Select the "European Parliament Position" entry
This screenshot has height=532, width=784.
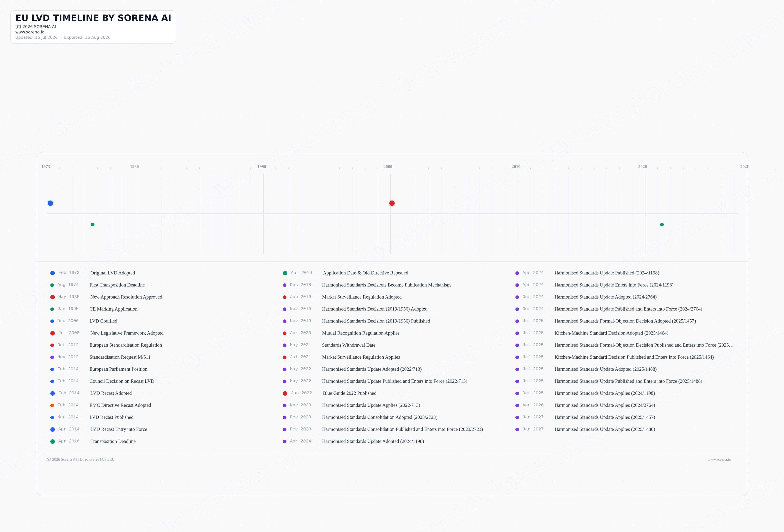pos(118,369)
